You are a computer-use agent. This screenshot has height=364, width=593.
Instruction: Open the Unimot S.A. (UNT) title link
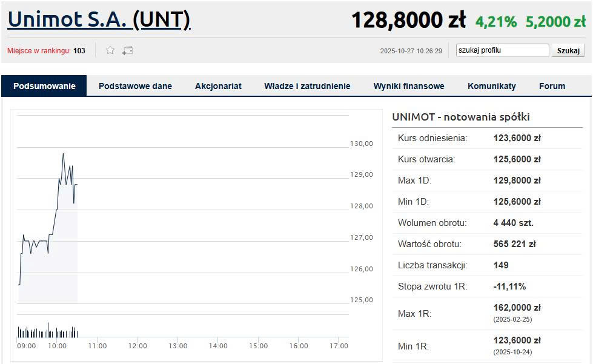(x=99, y=20)
